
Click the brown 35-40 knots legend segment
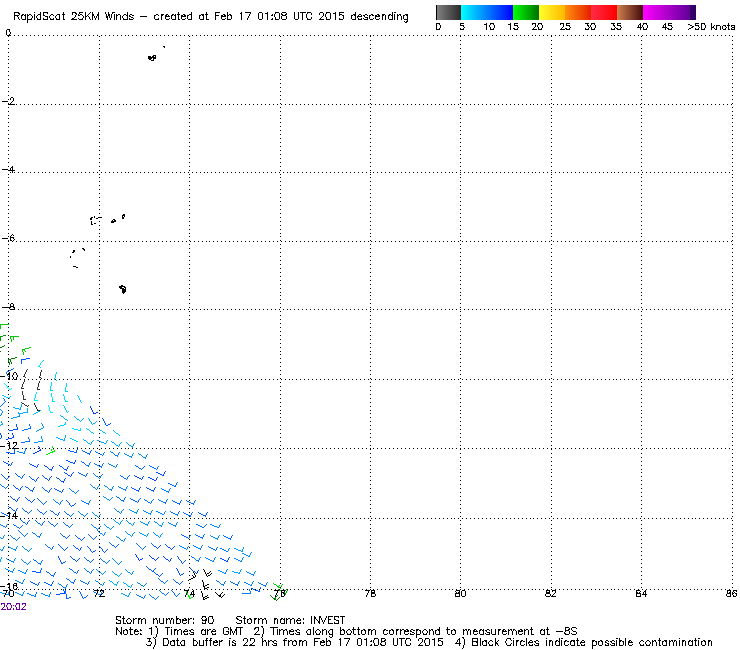(630, 12)
